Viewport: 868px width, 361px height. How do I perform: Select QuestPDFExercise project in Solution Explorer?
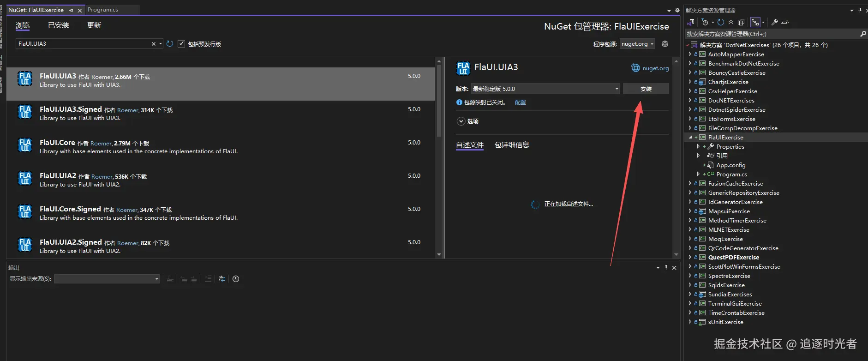(x=734, y=258)
